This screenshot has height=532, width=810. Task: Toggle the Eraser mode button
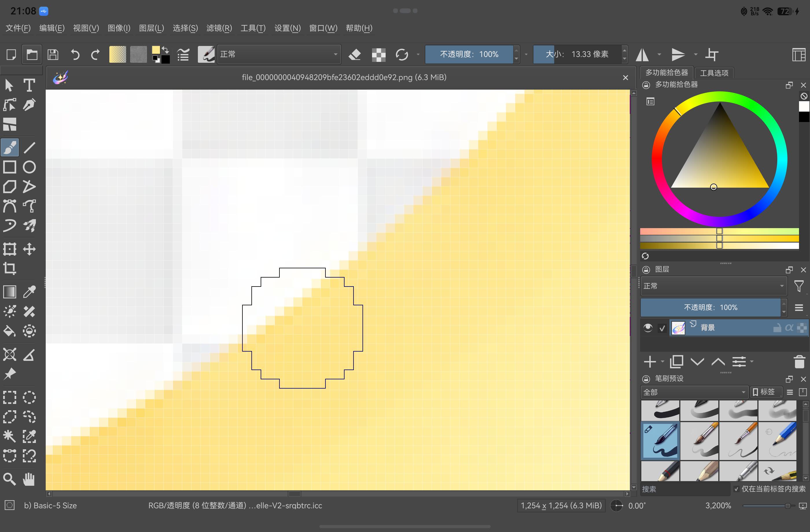(355, 54)
